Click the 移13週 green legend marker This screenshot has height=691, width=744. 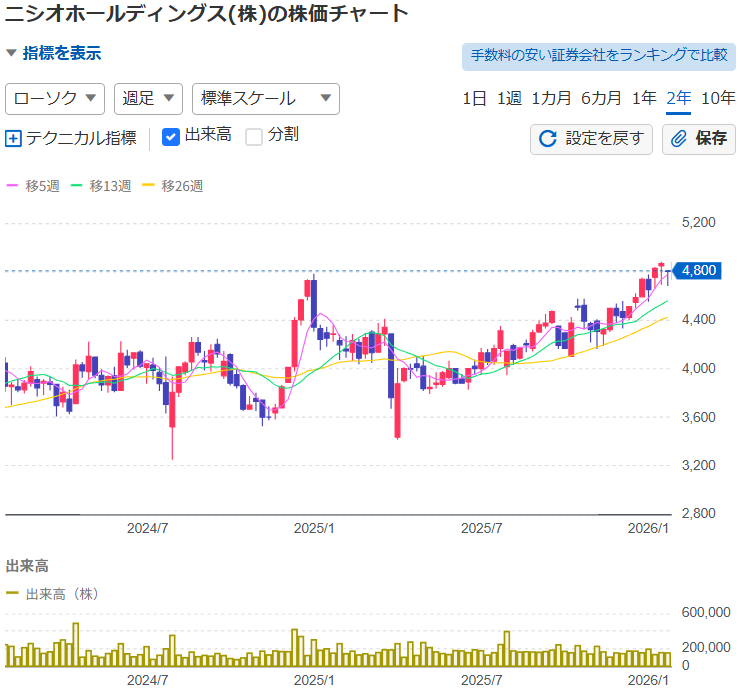tap(78, 186)
